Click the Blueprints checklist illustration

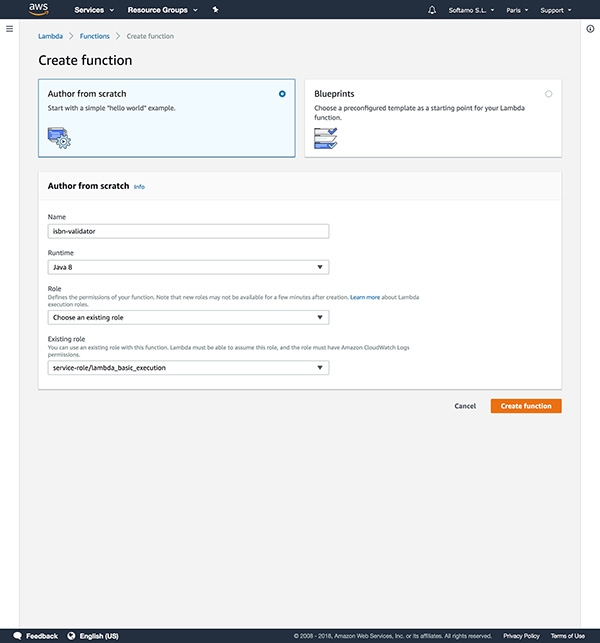326,138
